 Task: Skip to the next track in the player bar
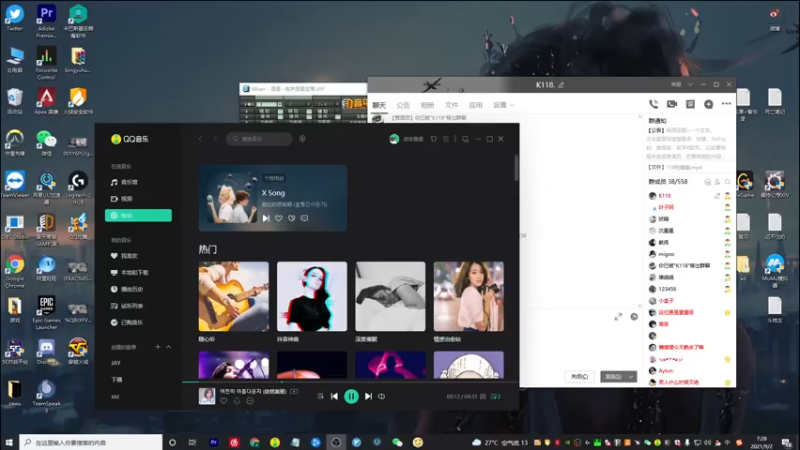(368, 396)
